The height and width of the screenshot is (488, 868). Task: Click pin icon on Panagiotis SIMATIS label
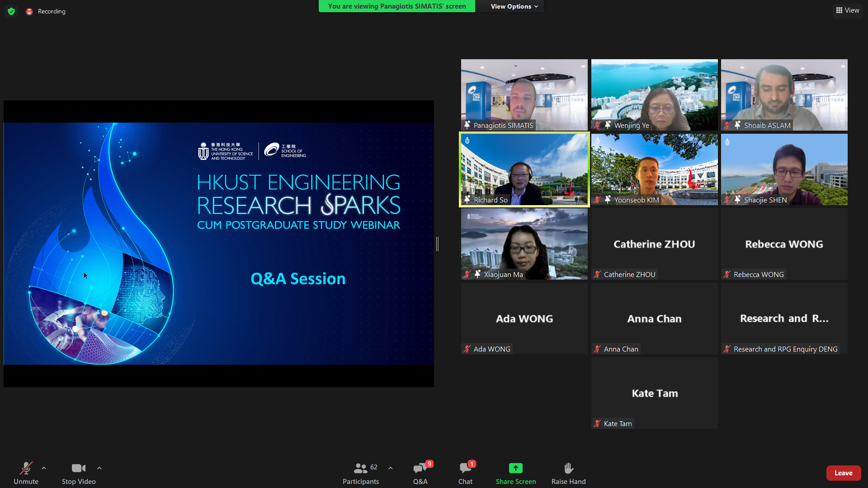coord(467,125)
